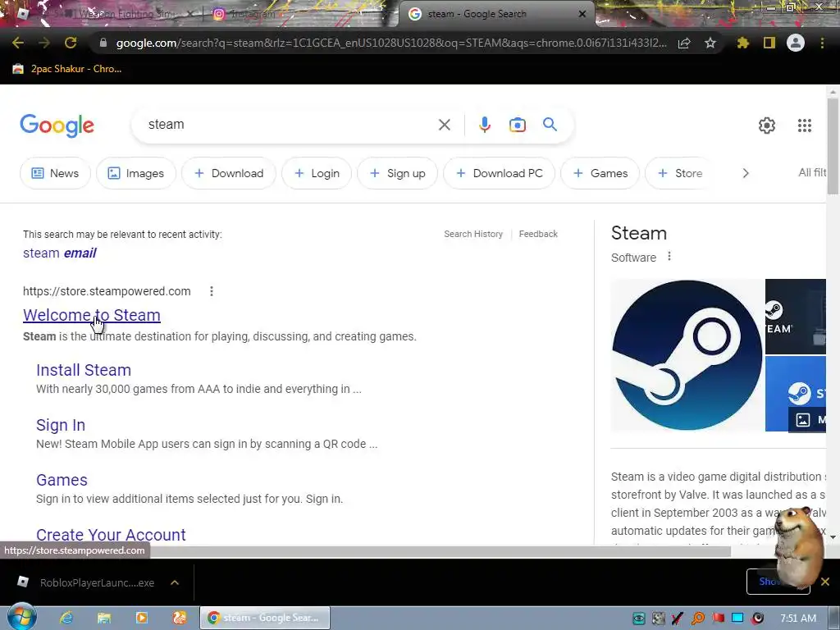Open the Chrome side panel icon
Screen dimensions: 840x630
pyautogui.click(x=769, y=43)
